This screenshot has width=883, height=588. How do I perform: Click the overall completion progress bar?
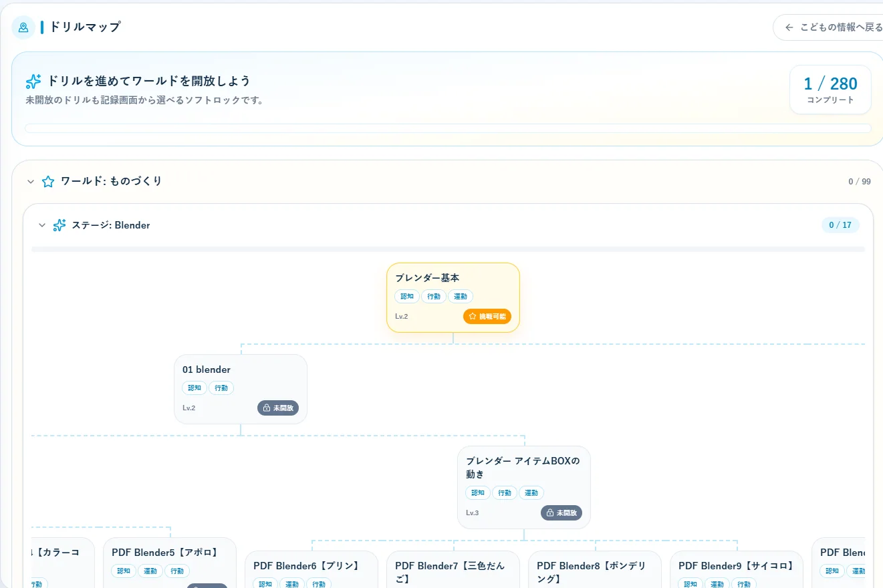[x=448, y=128]
